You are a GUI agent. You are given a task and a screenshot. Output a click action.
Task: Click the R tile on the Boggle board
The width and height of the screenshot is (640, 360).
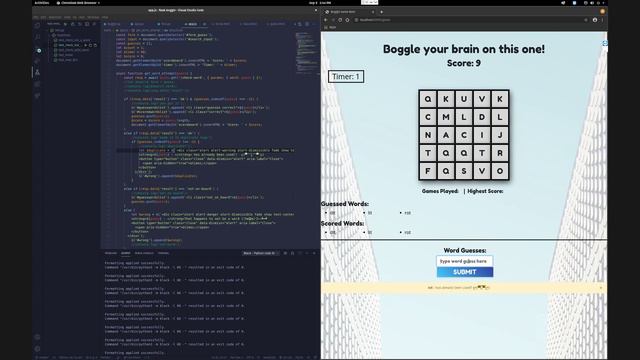pyautogui.click(x=500, y=153)
